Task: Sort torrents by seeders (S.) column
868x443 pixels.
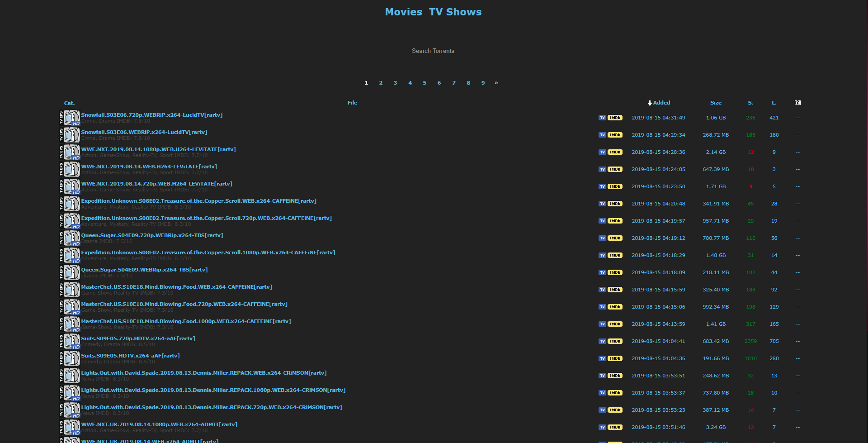Action: 750,103
